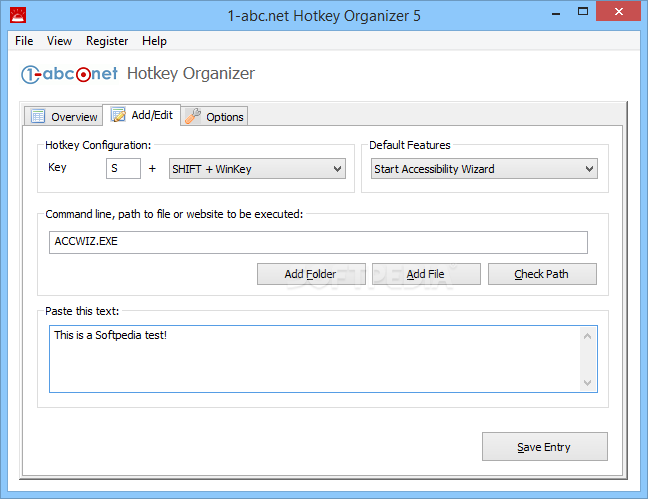Screen dimensions: 648x499
Task: Click the text box scroll up arrow
Action: point(588,336)
